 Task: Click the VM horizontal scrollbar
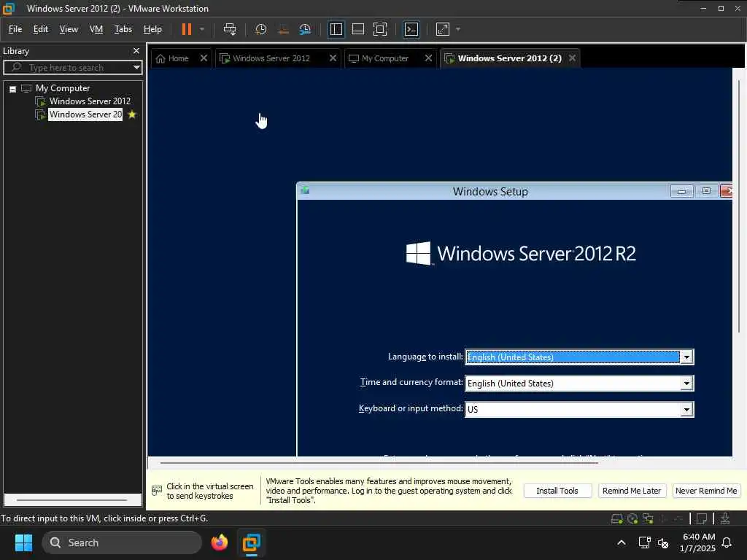click(379, 462)
